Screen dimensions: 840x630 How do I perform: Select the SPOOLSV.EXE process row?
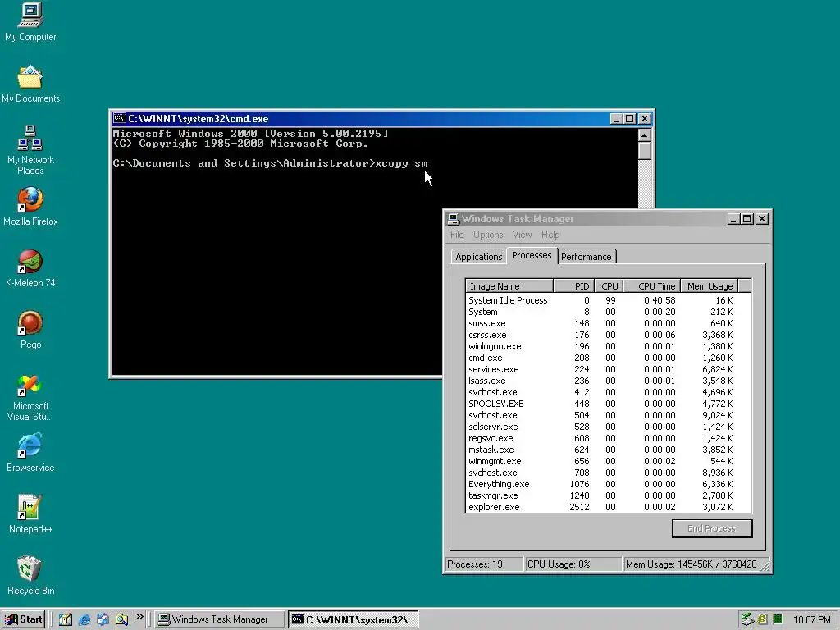[x=608, y=404]
